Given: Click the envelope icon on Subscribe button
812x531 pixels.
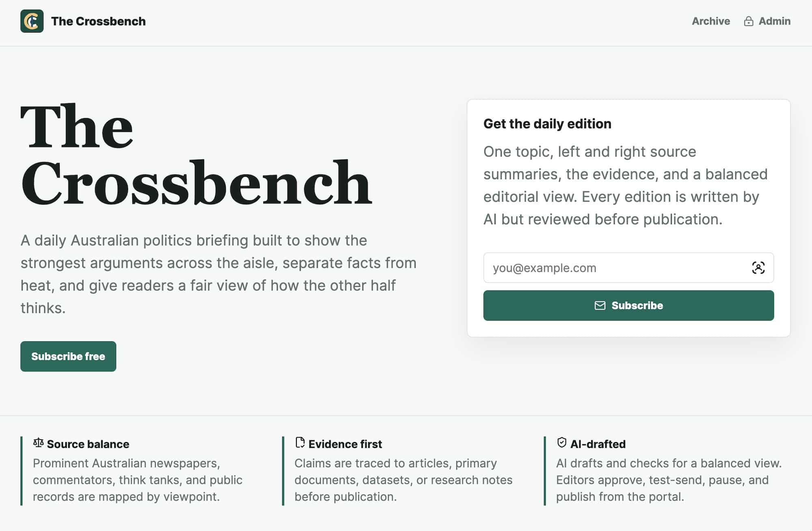Looking at the screenshot, I should (x=600, y=306).
